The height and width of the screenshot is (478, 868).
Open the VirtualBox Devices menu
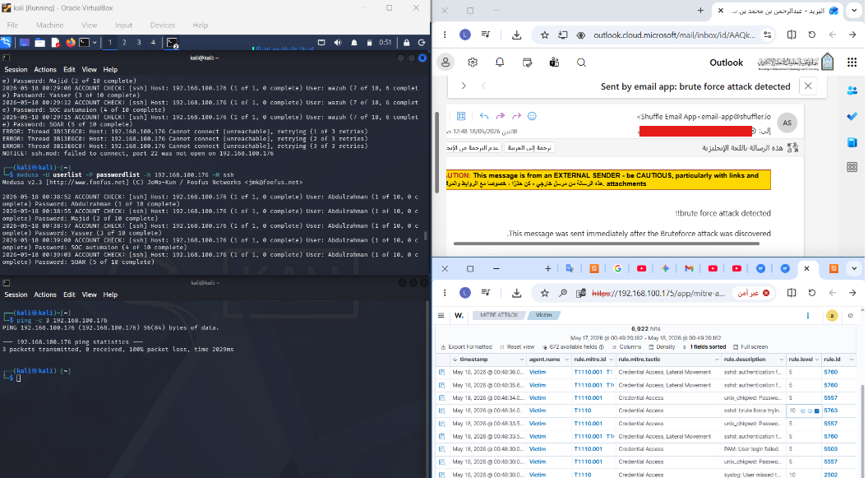162,26
